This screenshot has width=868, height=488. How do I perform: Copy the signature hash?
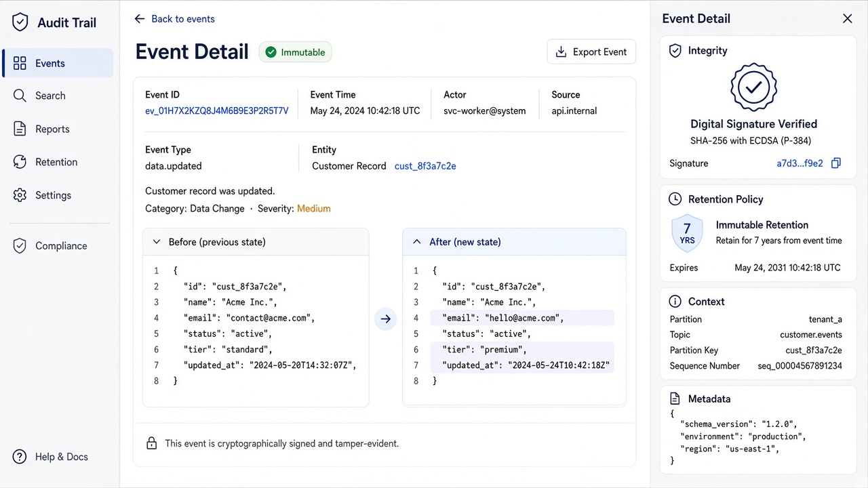(836, 163)
